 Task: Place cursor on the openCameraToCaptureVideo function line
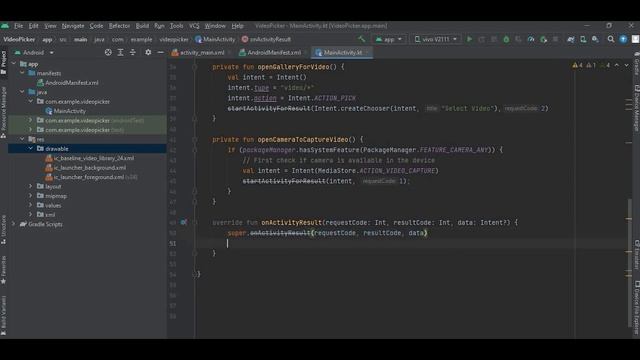(x=287, y=140)
